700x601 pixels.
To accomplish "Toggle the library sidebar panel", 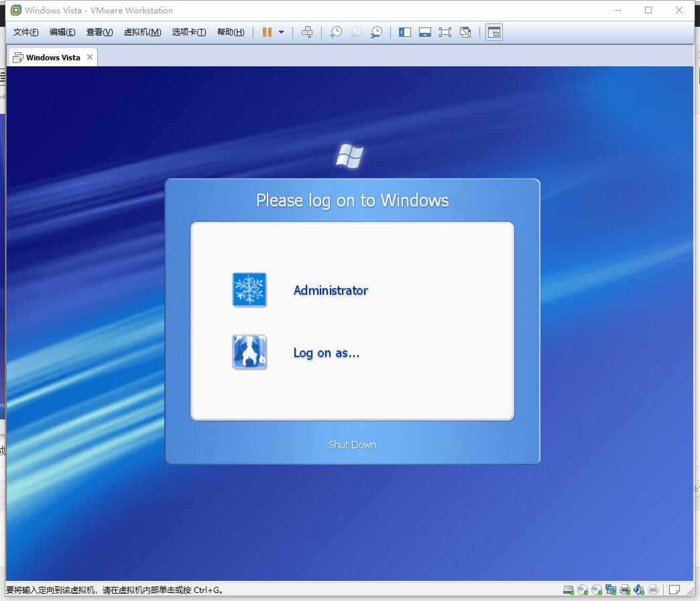I will coord(405,32).
